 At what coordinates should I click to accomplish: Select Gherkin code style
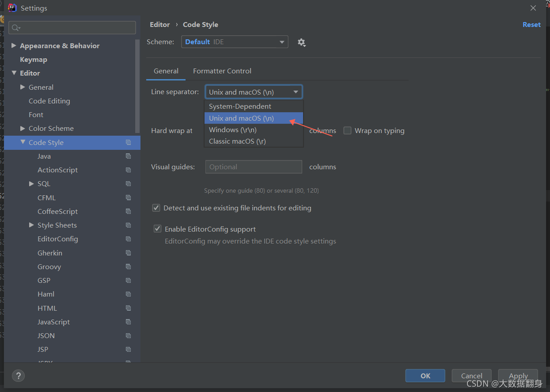pos(50,253)
